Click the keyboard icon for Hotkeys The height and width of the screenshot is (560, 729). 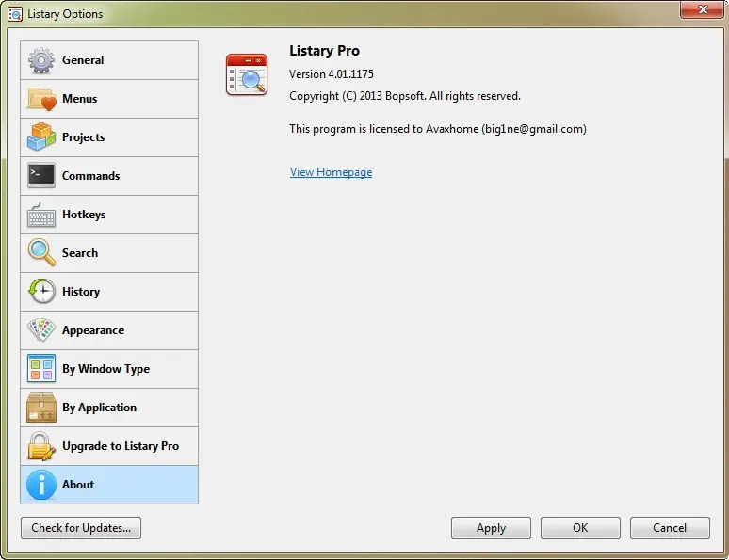(41, 215)
